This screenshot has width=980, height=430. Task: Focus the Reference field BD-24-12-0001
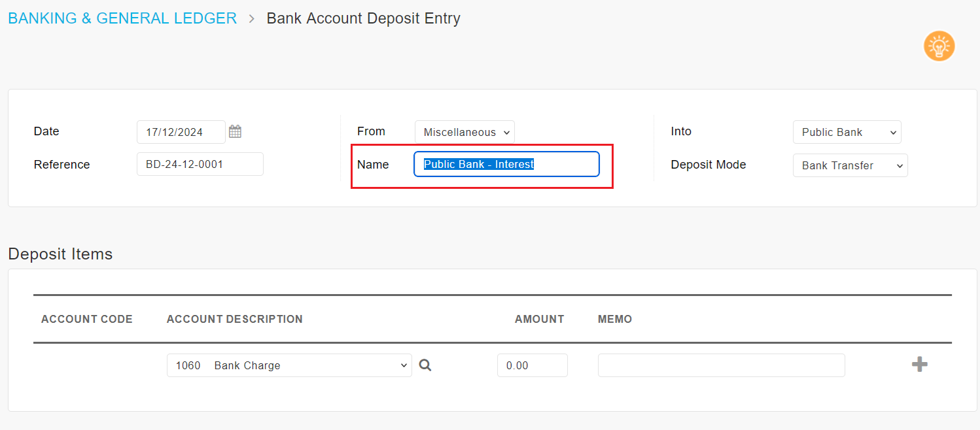pos(200,164)
